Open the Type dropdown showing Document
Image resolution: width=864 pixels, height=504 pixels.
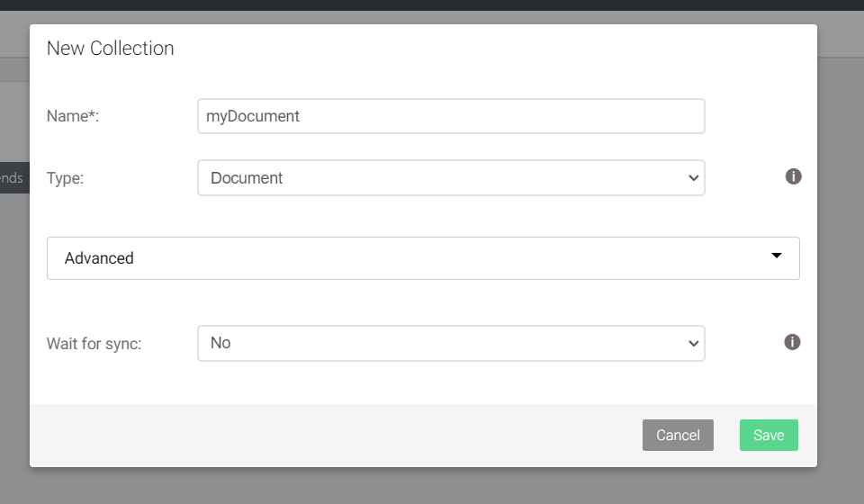(x=450, y=178)
